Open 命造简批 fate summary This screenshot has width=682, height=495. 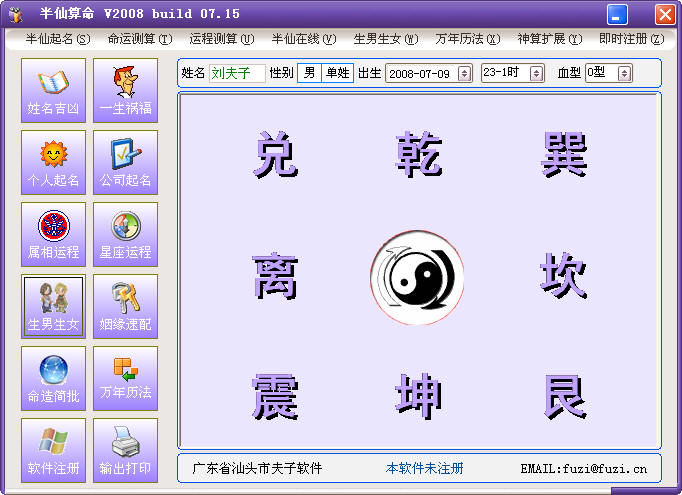53,378
